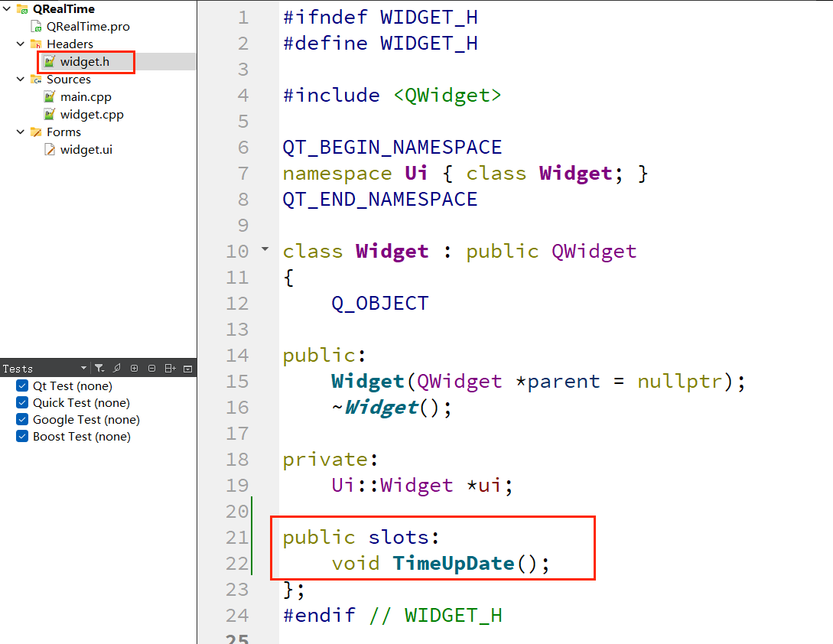Uncheck the Google Test checkbox
The image size is (833, 644).
22,419
